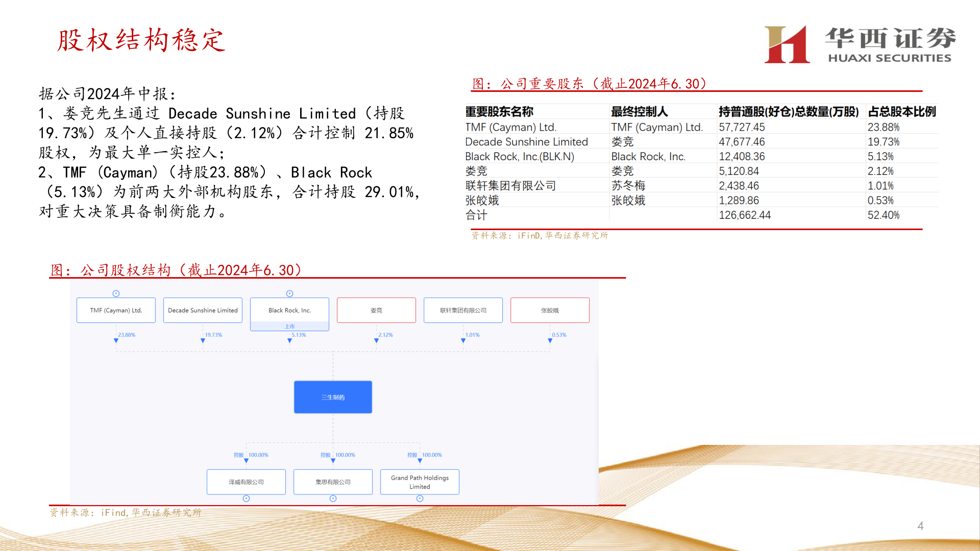This screenshot has width=980, height=551.
Task: Click the Decade Sunshine Limited box
Action: pos(203,310)
